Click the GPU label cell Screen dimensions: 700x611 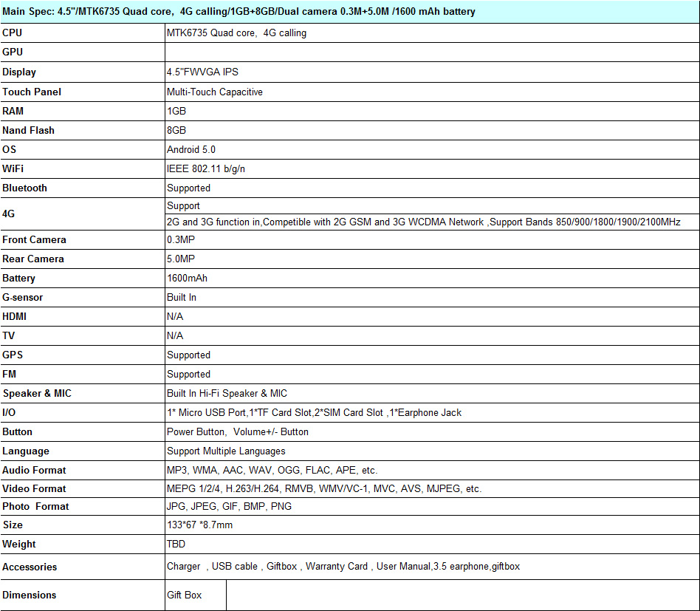pyautogui.click(x=83, y=52)
